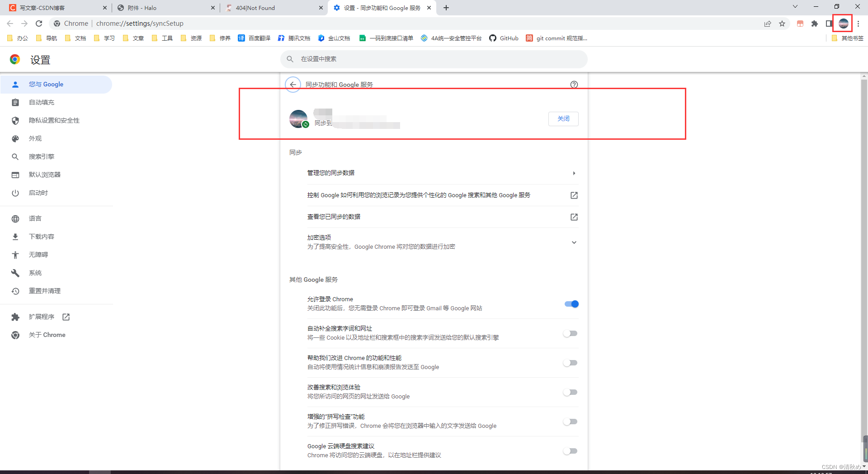Open the 隐私设置和安全性 settings section
The height and width of the screenshot is (474, 868).
(x=54, y=120)
